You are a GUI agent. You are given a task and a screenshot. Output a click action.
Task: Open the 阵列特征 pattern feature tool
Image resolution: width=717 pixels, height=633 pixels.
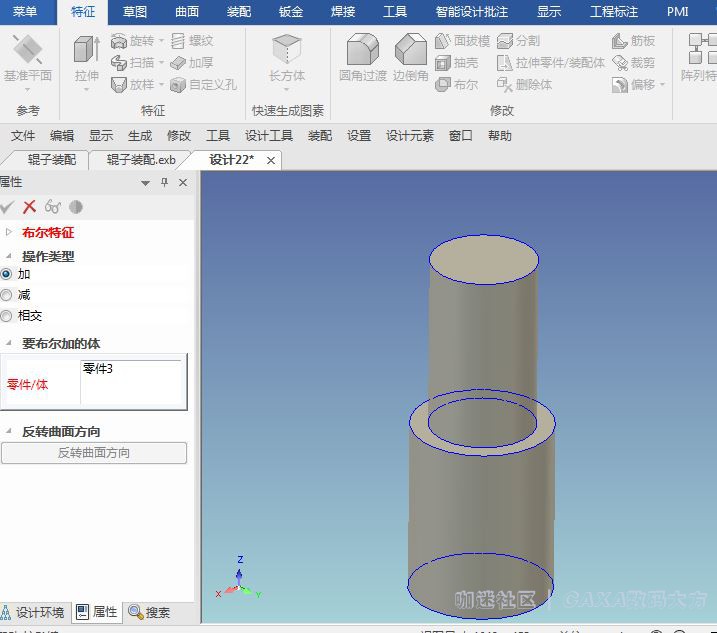click(699, 58)
